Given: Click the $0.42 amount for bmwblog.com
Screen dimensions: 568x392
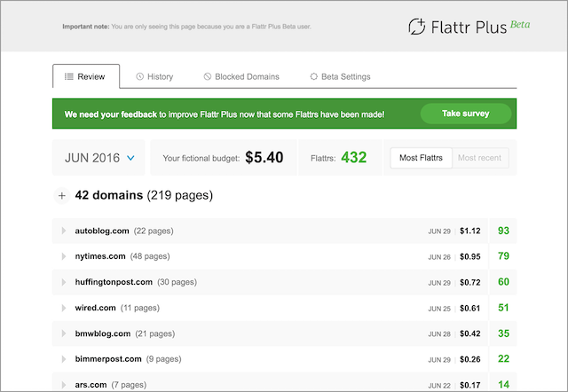Looking at the screenshot, I should pos(470,333).
